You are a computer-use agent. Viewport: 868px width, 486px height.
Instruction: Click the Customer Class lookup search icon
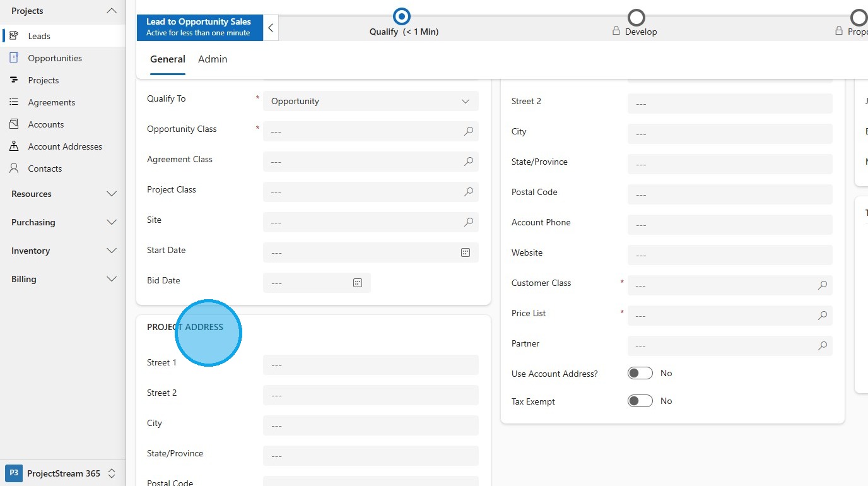tap(823, 285)
